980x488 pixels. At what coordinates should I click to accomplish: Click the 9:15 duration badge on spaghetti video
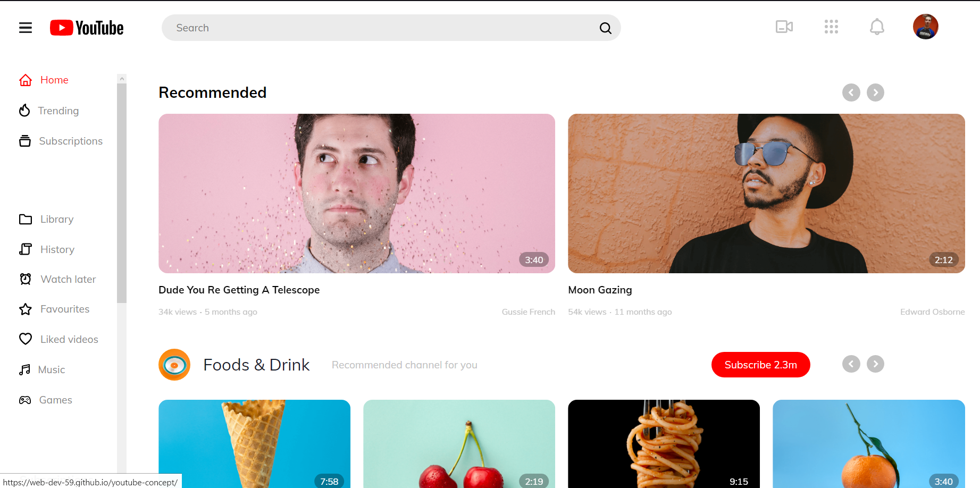739,482
